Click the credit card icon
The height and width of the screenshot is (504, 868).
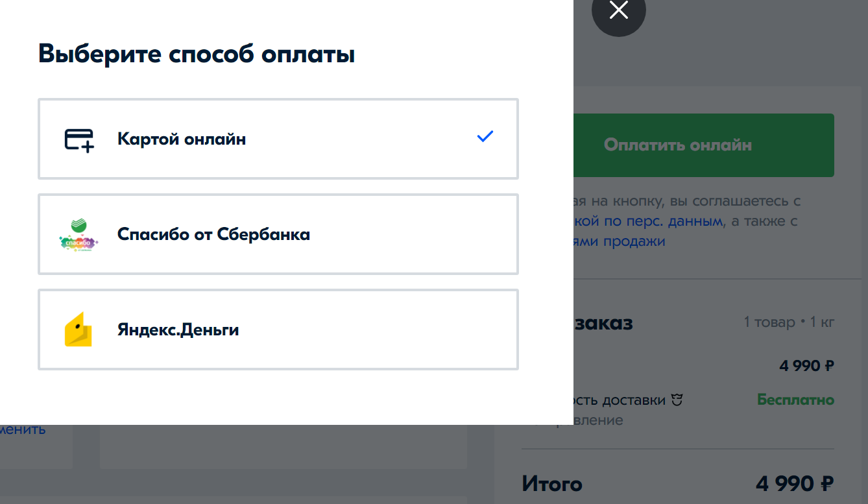point(79,139)
